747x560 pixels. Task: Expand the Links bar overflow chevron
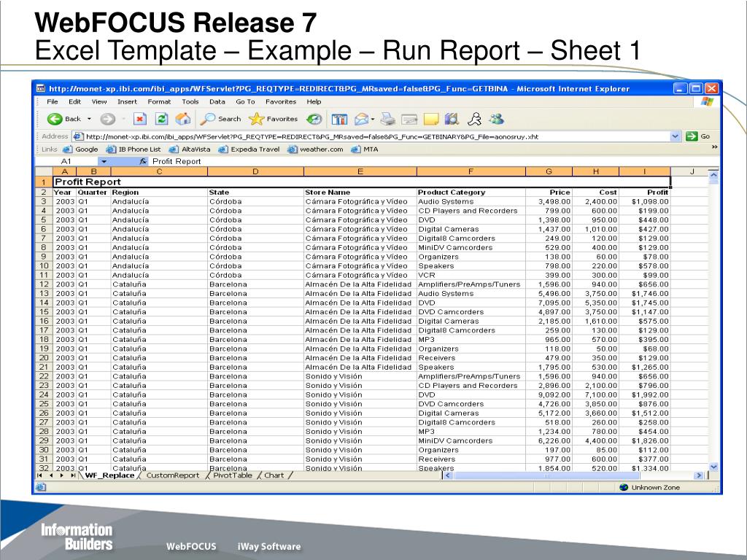click(x=714, y=147)
